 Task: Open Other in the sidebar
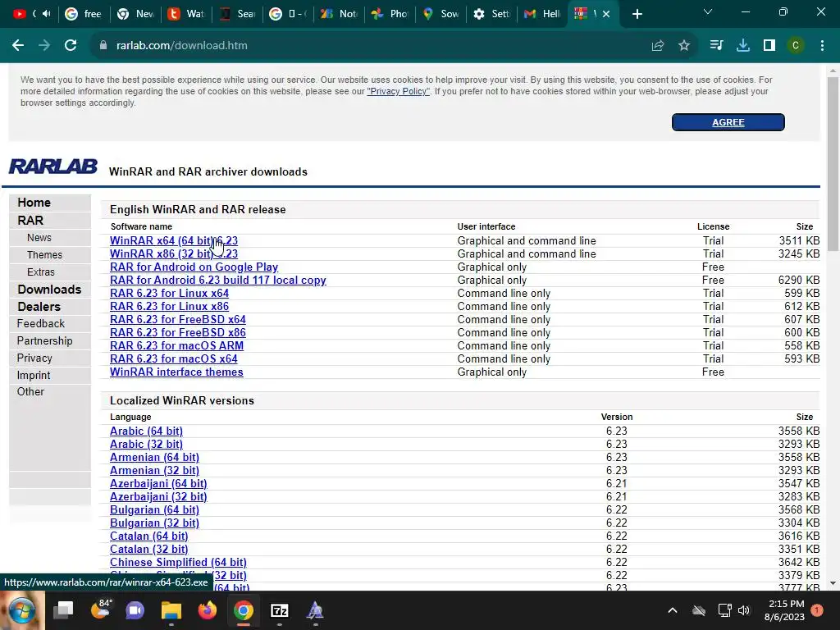tap(30, 391)
